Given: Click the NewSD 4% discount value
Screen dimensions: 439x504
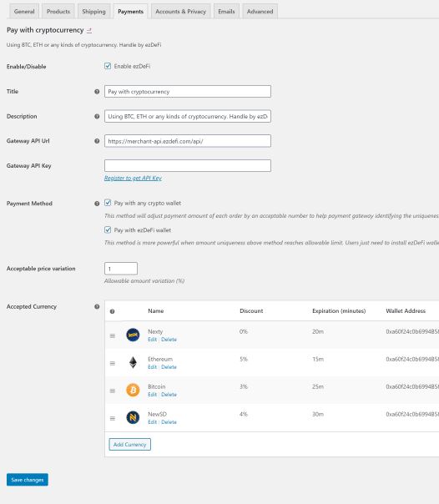Looking at the screenshot, I should tap(243, 415).
